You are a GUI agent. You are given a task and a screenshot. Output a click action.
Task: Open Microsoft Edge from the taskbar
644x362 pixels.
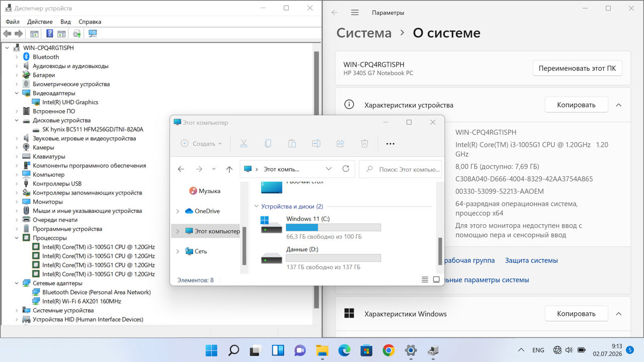tap(344, 350)
